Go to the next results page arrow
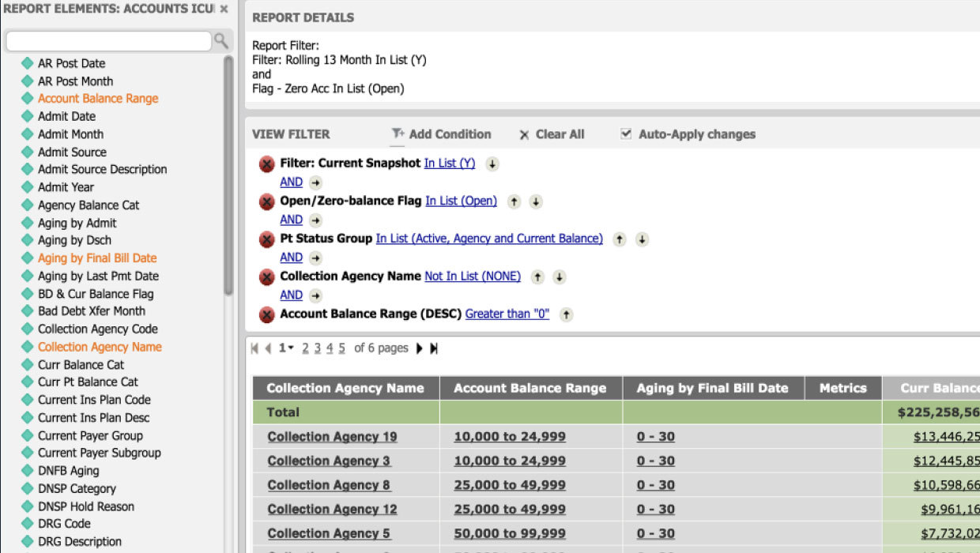Screen dimensions: 980x553 tap(420, 348)
